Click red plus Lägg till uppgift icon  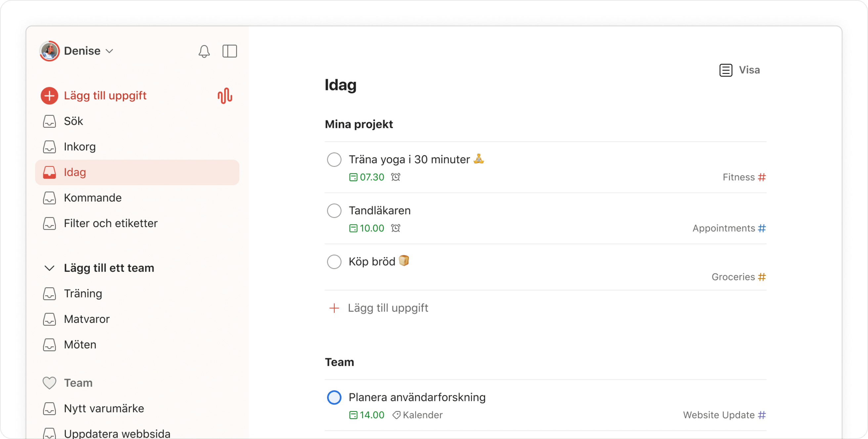50,96
